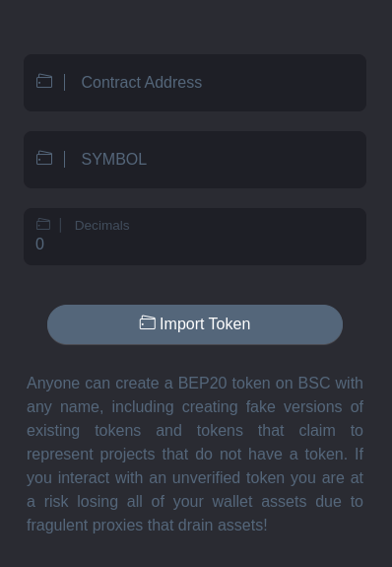Click vertical divider in SYMBOL field
Viewport: 392px width, 567px height.
(x=65, y=159)
